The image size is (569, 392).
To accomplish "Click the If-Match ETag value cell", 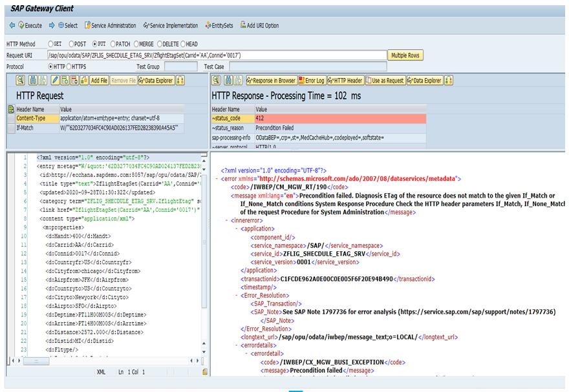I will [x=122, y=128].
